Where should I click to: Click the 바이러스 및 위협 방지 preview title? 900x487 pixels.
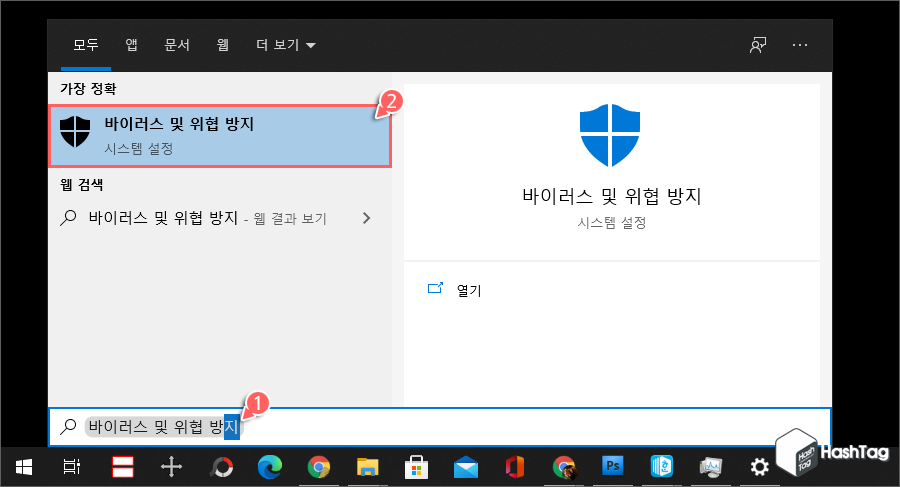coord(612,196)
